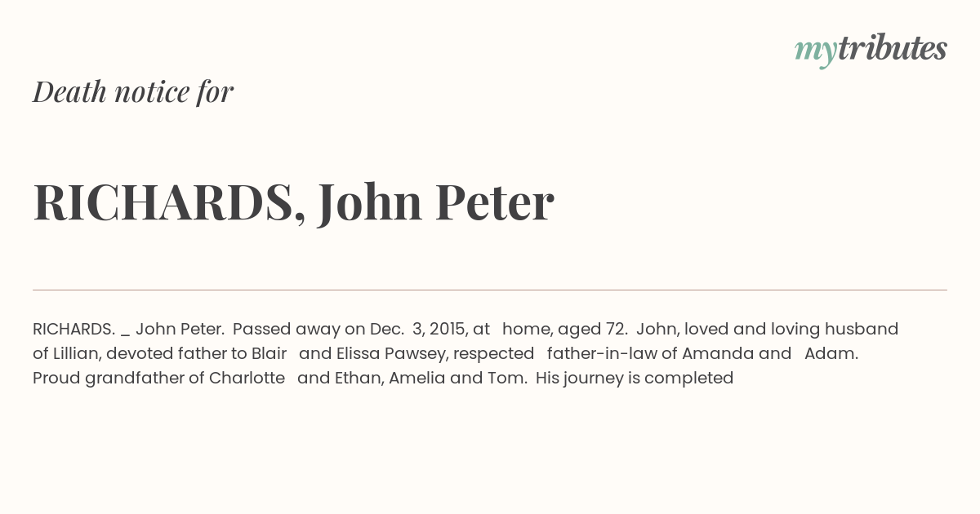Click the "RICHARDS, John Peter" heading
Screen dimensions: 980x514
pos(293,202)
